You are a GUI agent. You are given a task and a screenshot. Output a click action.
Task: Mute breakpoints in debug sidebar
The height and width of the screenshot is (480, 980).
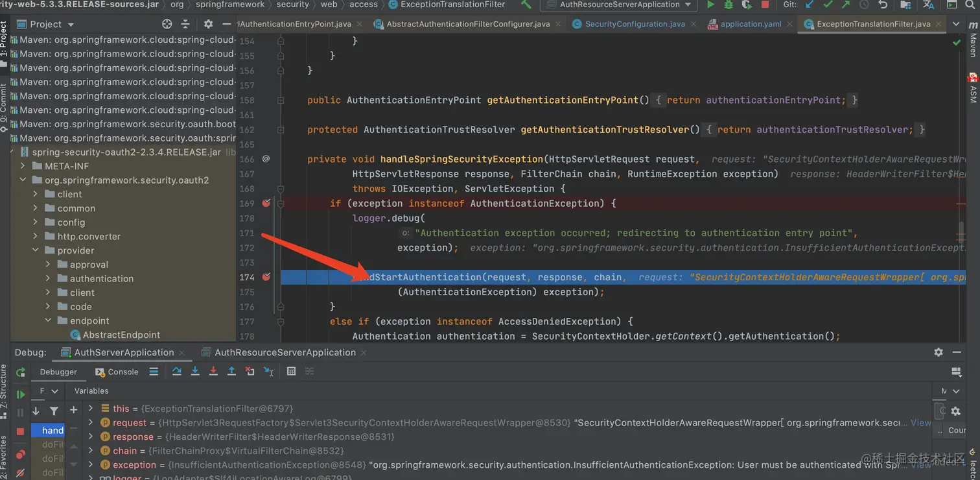tap(21, 474)
